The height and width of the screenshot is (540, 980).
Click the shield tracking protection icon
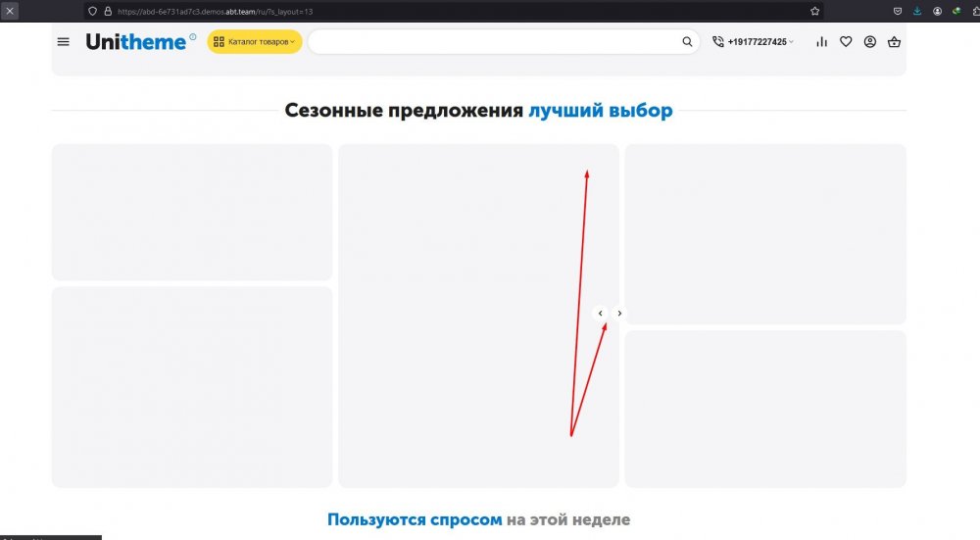[92, 11]
